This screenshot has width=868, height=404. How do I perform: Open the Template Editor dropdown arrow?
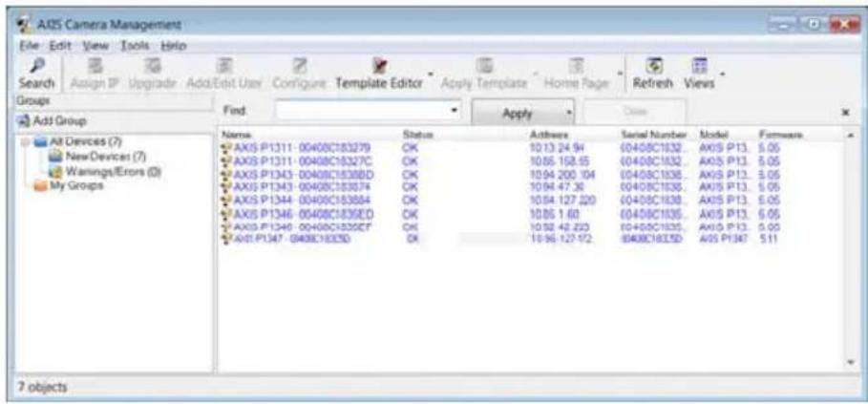click(x=429, y=74)
